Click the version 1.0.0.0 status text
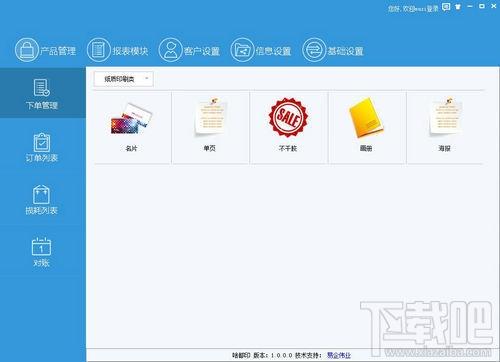 click(x=273, y=355)
